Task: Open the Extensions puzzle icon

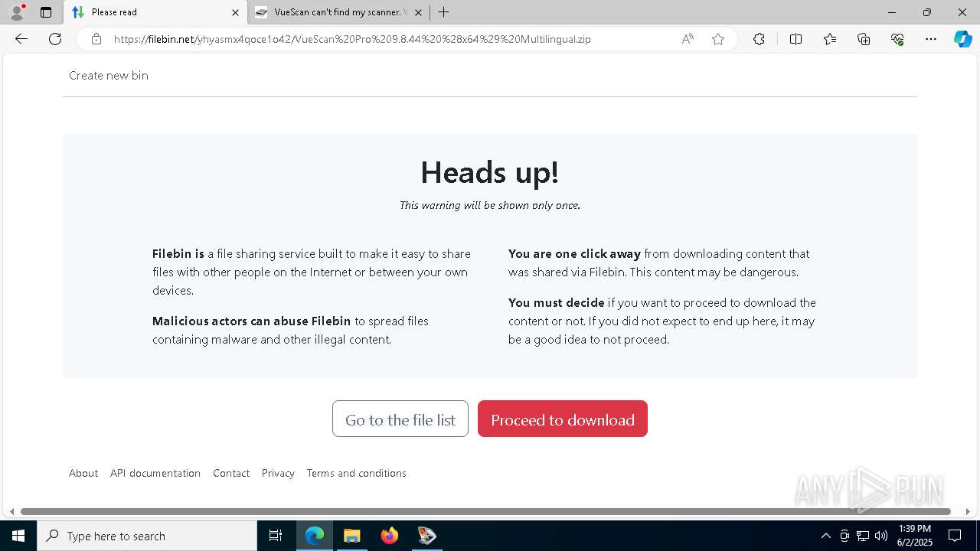Action: (759, 39)
